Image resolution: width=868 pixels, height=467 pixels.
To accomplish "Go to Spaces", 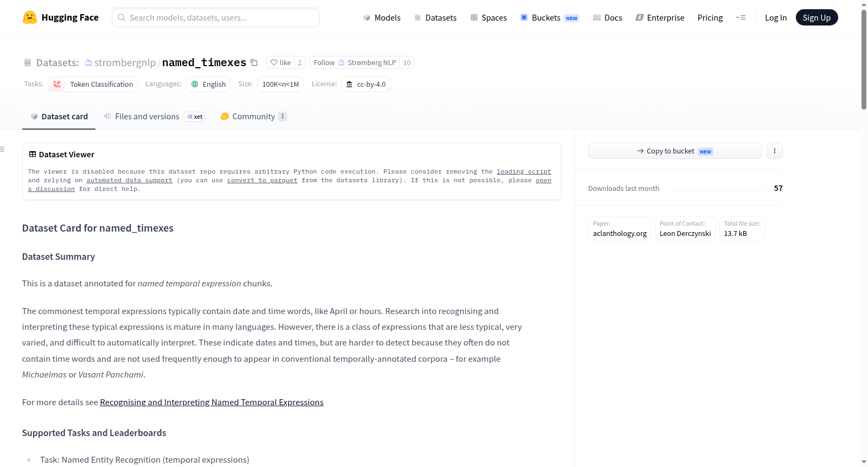I will [488, 17].
